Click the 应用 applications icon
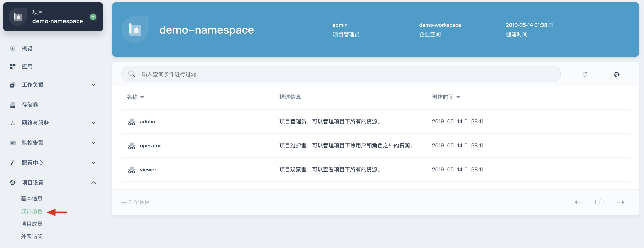Viewport: 644px width, 248px height. (x=12, y=67)
